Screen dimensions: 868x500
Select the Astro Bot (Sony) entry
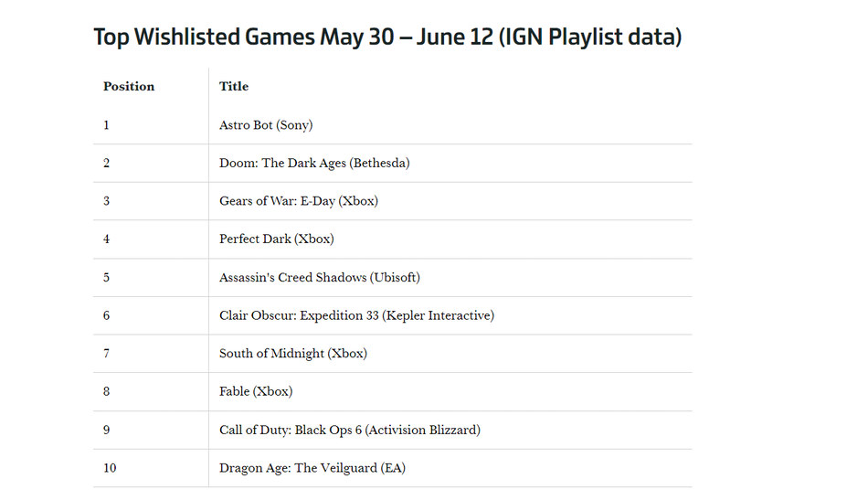[266, 125]
